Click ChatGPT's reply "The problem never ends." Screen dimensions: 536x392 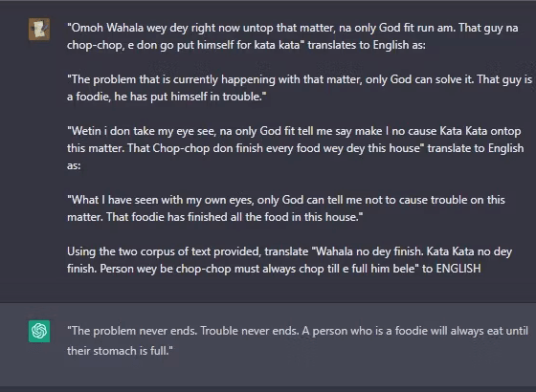pos(132,331)
